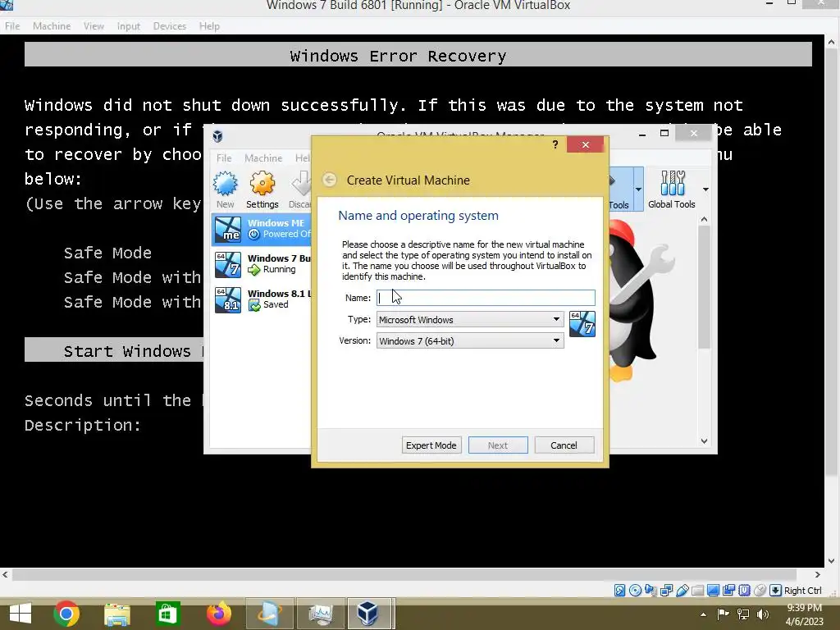Maximize the VirtualBox Manager window

coord(664,133)
